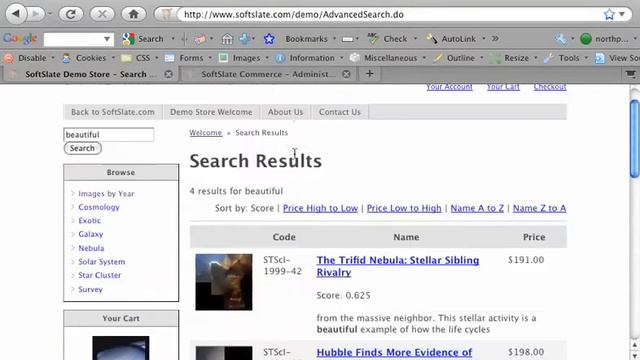The width and height of the screenshot is (640, 360).
Task: Click the Outline pencil icon
Action: [438, 58]
